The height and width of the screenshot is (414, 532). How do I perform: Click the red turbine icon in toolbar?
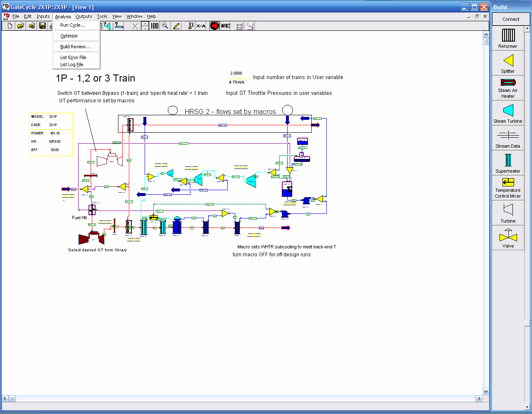coord(214,26)
